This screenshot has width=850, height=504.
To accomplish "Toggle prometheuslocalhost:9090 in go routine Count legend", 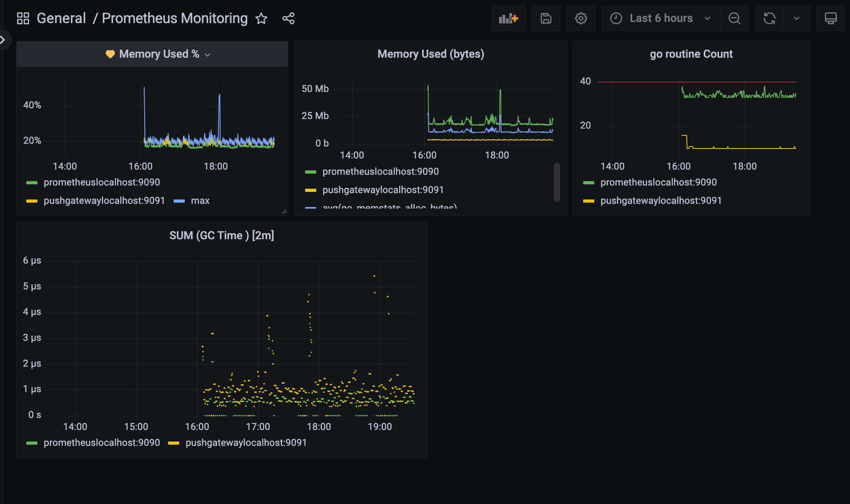I will point(658,182).
